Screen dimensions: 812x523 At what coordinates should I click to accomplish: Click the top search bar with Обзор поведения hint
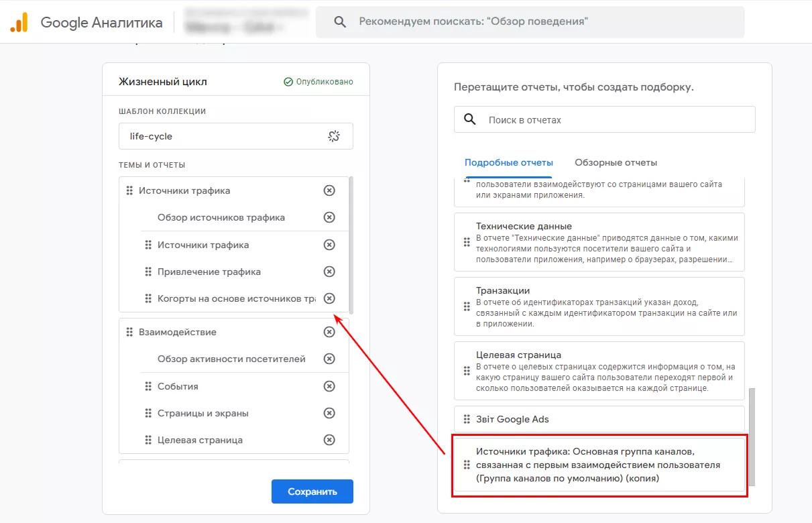tap(530, 22)
